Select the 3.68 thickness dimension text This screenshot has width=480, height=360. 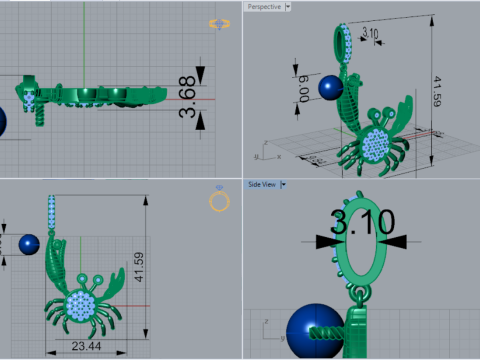click(187, 97)
